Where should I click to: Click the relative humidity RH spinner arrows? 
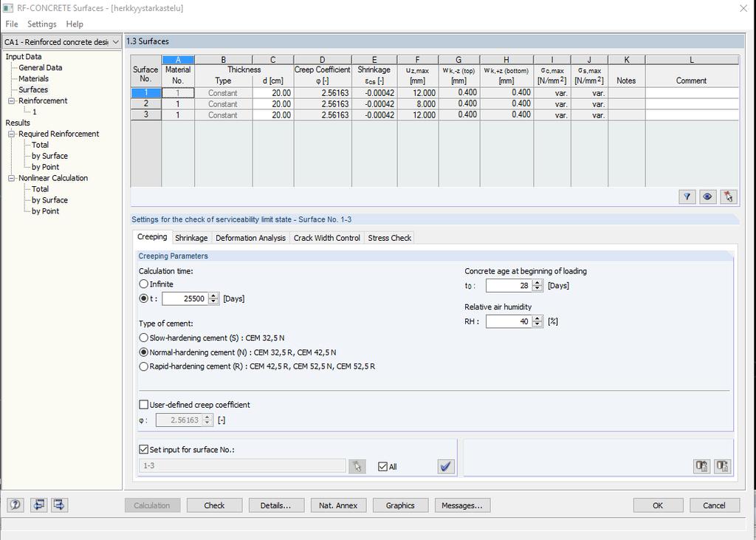[537, 321]
